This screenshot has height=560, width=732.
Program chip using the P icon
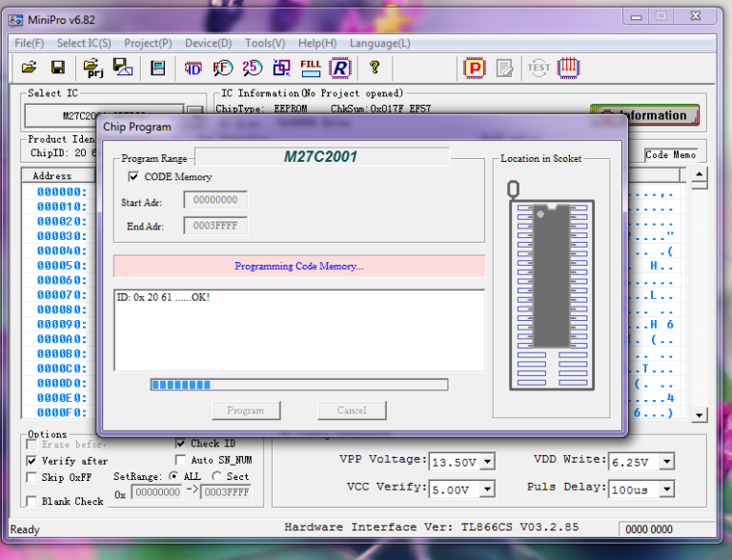coord(475,69)
